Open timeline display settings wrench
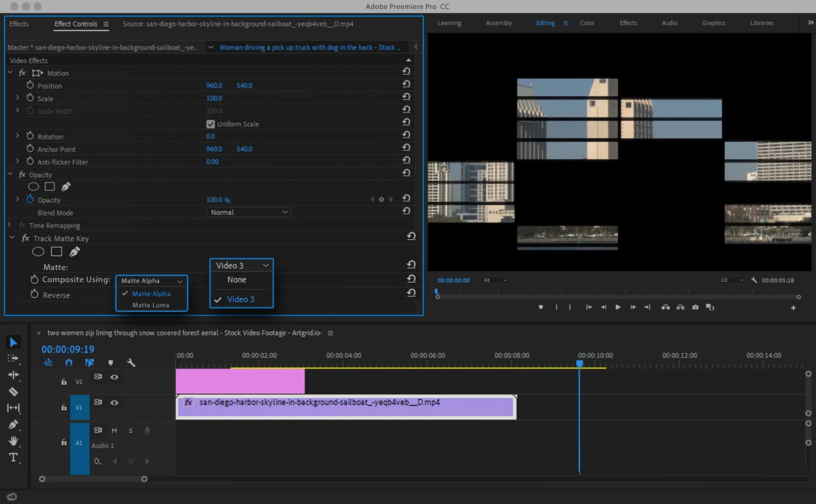 pos(131,363)
